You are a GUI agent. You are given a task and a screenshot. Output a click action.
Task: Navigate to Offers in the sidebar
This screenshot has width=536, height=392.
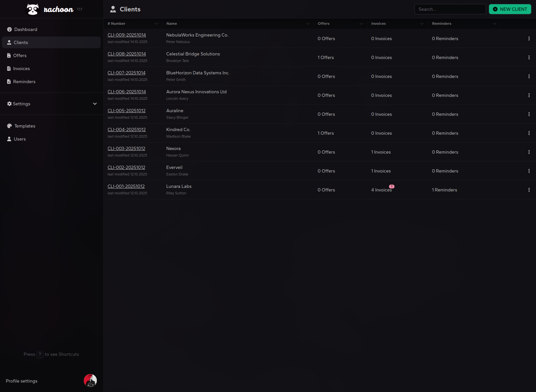[x=20, y=55]
